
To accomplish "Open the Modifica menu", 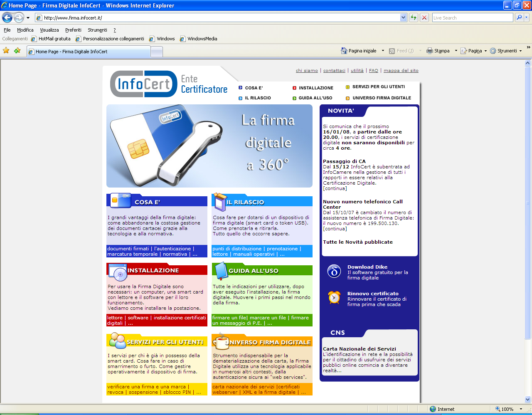I will tap(25, 30).
